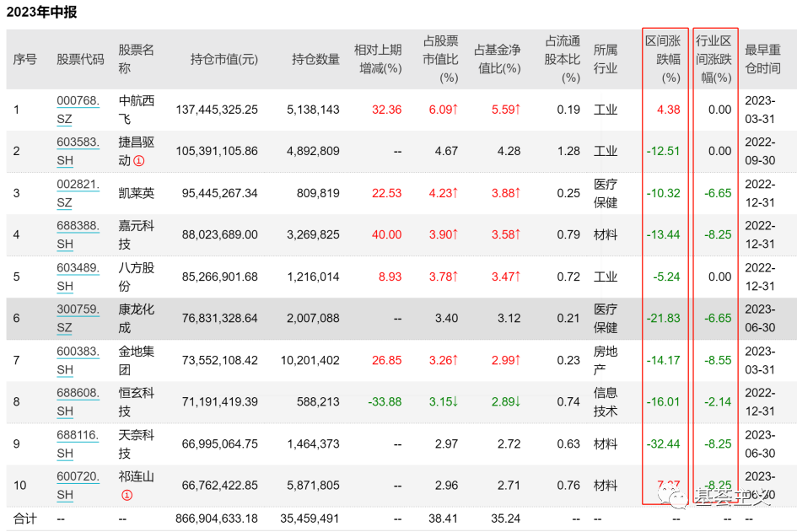Open stock code link 603489.SH
The height and width of the screenshot is (532, 797).
pos(78,277)
